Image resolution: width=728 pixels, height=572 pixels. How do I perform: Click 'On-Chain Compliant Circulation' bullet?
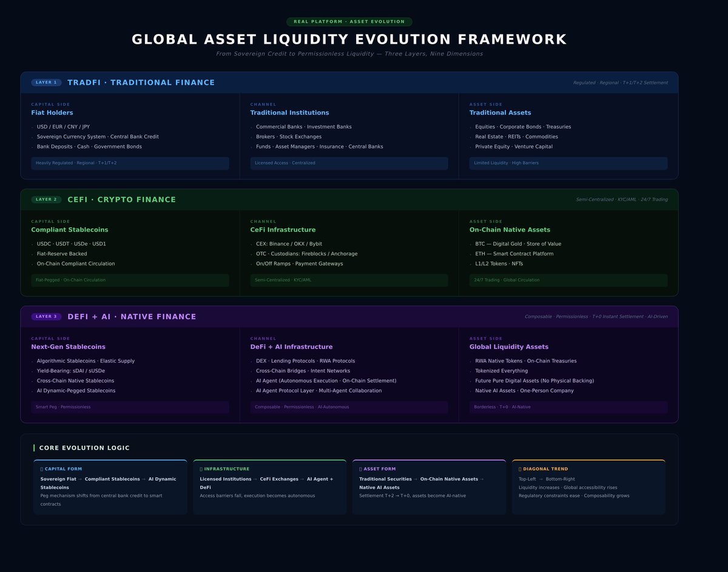pyautogui.click(x=76, y=264)
